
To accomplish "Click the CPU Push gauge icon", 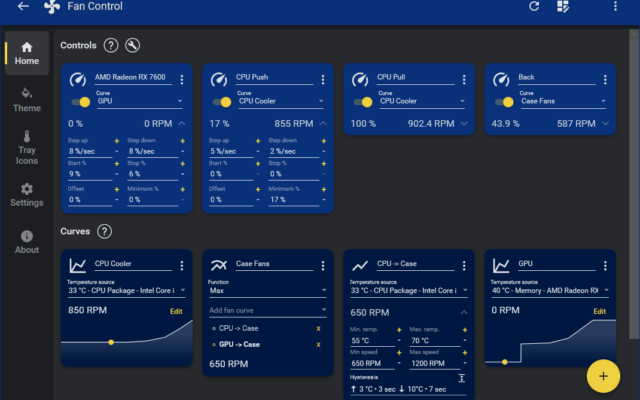I will (219, 79).
